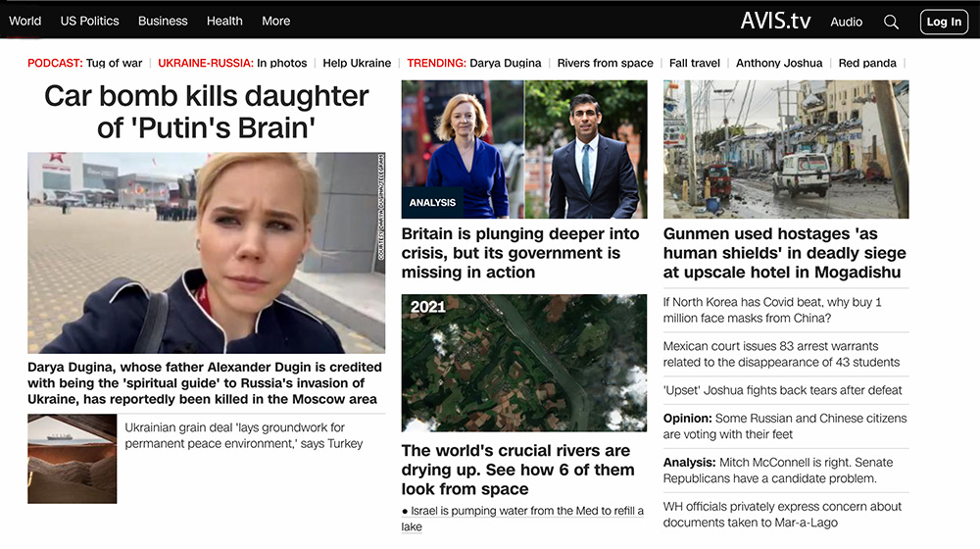Read the Car bomb kills daughter headline
This screenshot has height=549, width=980.
coord(206,111)
